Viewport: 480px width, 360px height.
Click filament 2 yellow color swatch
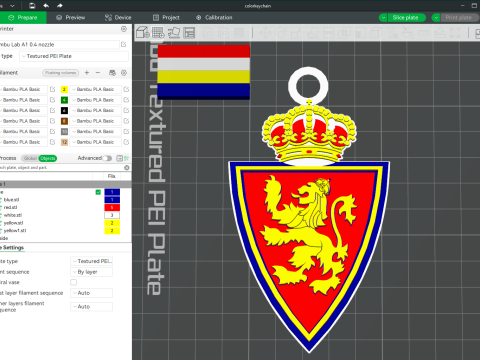click(64, 89)
